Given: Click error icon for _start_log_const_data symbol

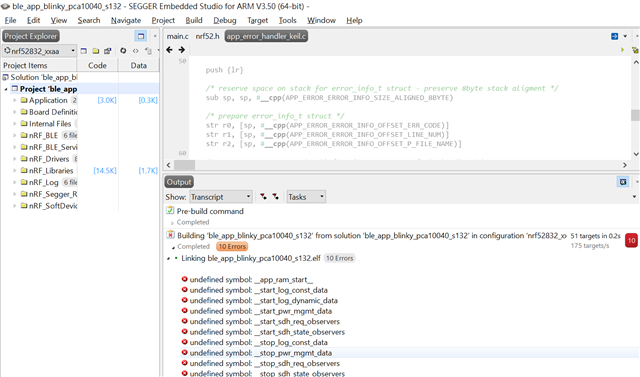Looking at the screenshot, I should tap(184, 290).
